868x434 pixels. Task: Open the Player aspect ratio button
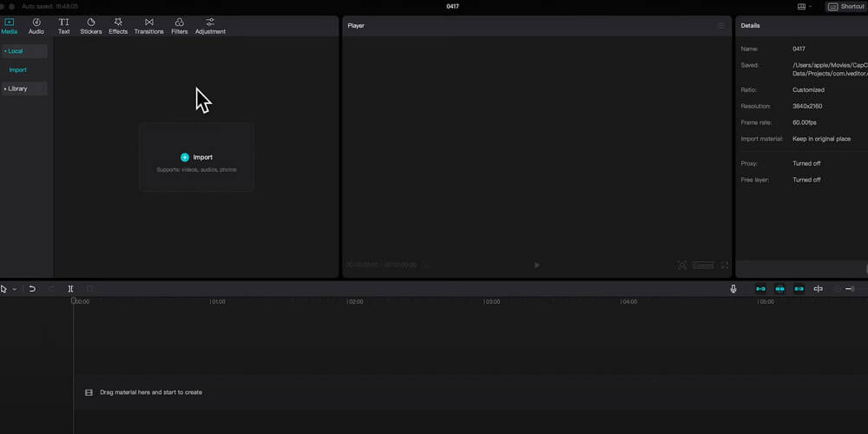click(x=703, y=265)
